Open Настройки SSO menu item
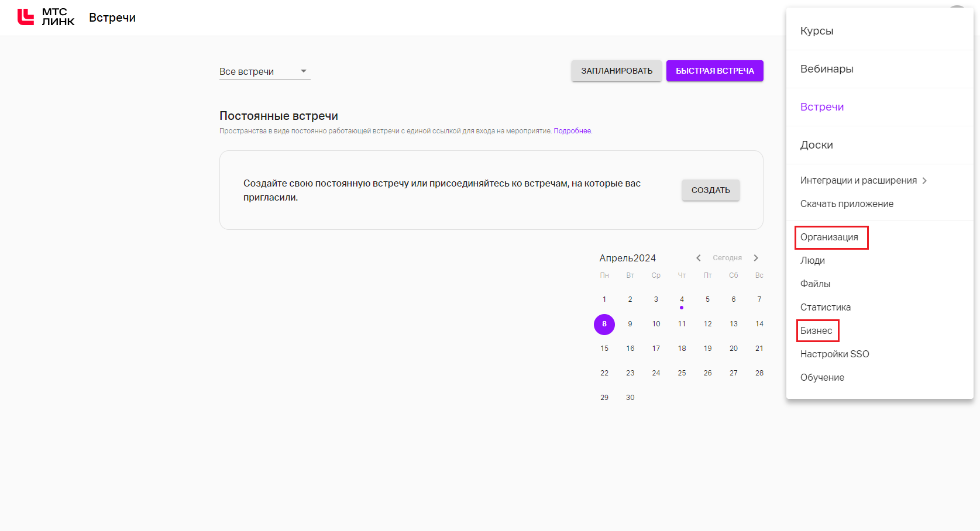Viewport: 980px width, 531px height. [835, 354]
